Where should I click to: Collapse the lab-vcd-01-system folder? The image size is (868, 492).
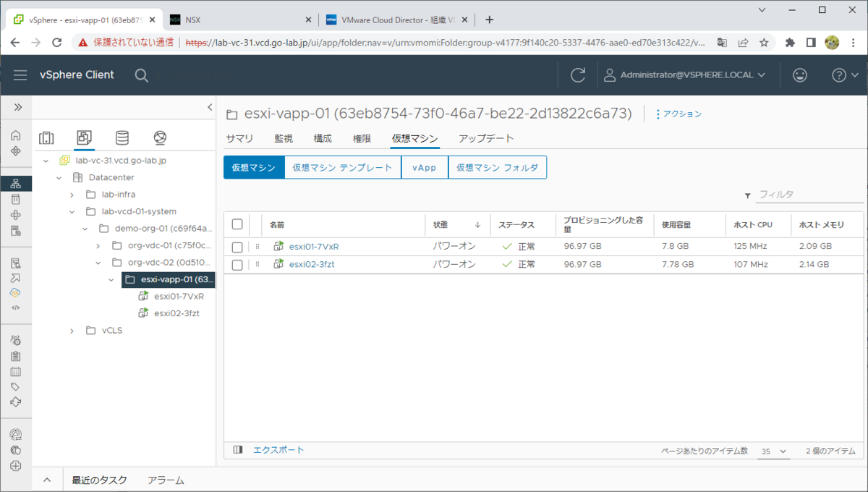[x=72, y=211]
